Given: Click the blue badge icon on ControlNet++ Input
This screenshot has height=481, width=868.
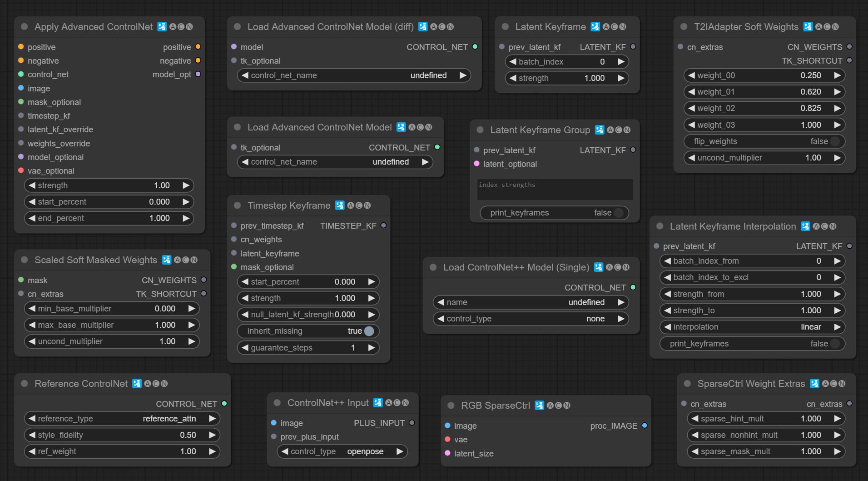Looking at the screenshot, I should click(378, 403).
